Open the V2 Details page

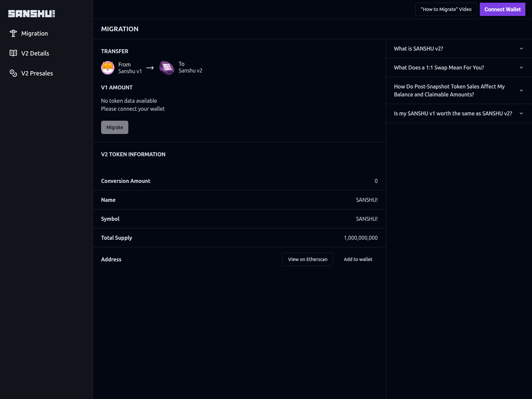coord(35,53)
